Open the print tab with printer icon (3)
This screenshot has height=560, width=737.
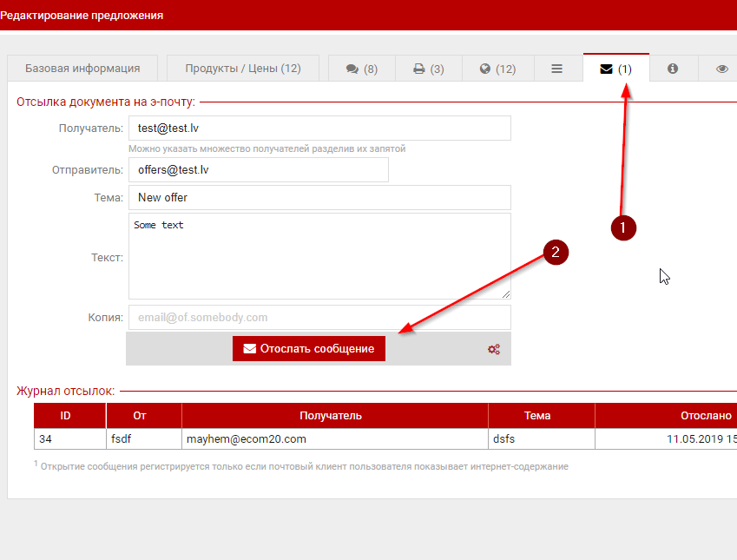[428, 69]
